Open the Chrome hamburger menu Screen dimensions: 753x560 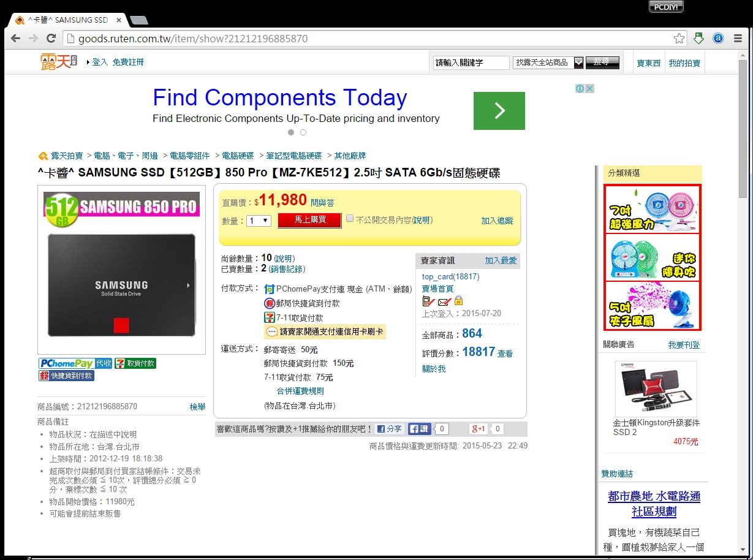738,39
